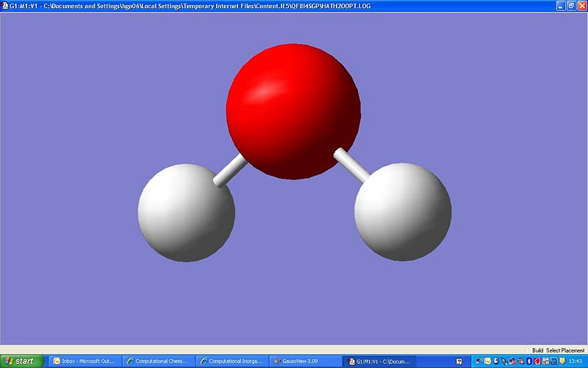Click the 'Build' status bar text
588x368 pixels.
537,350
